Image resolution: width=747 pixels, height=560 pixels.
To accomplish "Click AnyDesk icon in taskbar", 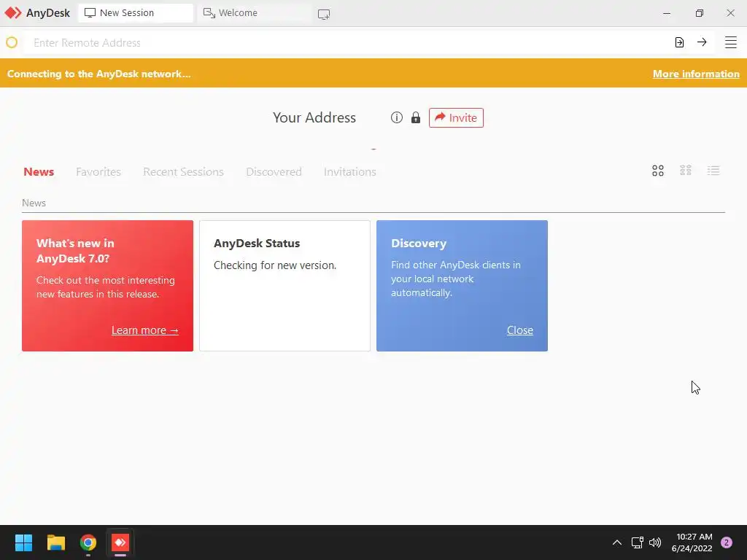I will tap(120, 542).
